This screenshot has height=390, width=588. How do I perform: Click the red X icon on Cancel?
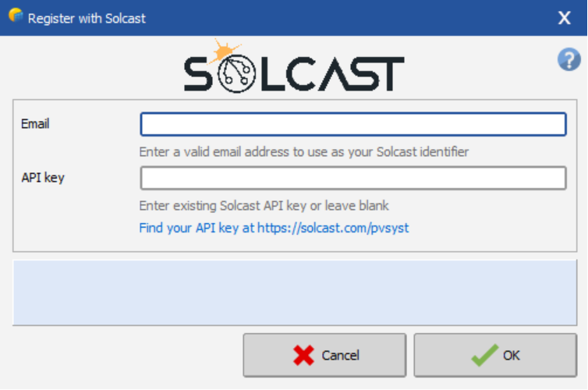click(x=303, y=355)
